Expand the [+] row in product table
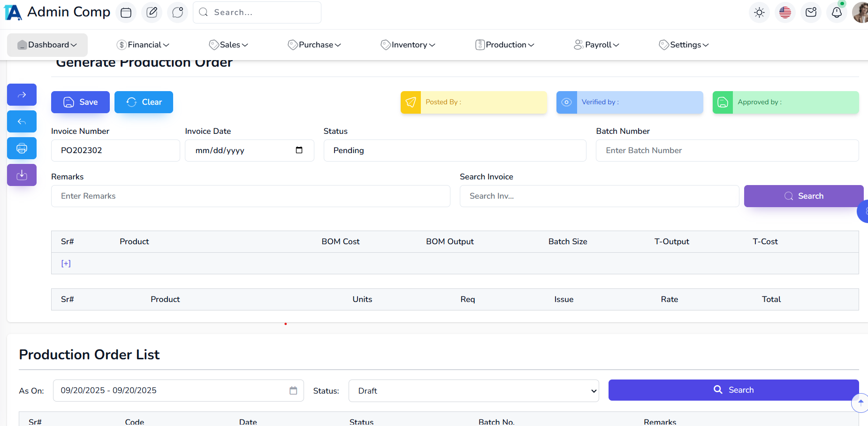868x426 pixels. tap(66, 263)
